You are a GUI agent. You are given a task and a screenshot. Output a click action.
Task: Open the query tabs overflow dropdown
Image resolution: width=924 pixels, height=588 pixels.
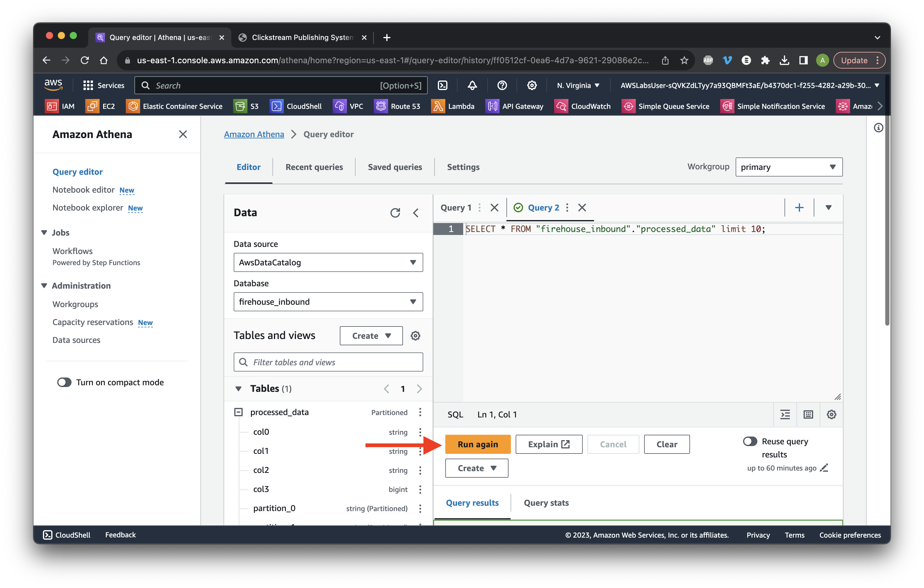[x=828, y=208]
